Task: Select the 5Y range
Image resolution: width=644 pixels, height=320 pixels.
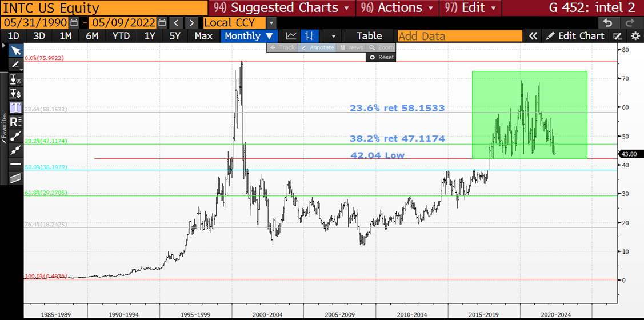Action: (175, 36)
